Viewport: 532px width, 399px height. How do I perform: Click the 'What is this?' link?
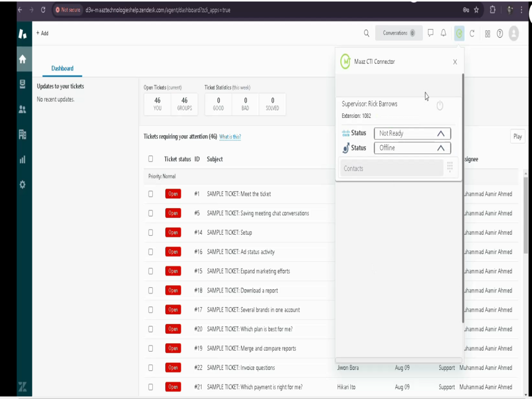(x=230, y=137)
